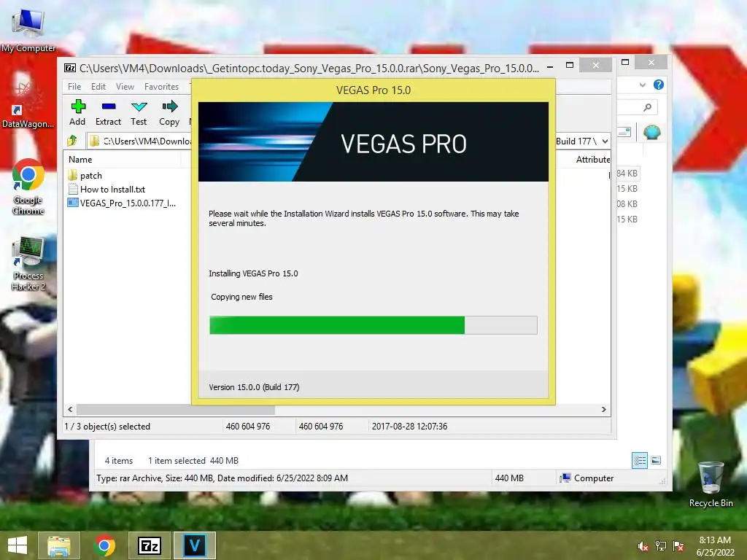Click the VEGAS PRO banner image

[373, 142]
